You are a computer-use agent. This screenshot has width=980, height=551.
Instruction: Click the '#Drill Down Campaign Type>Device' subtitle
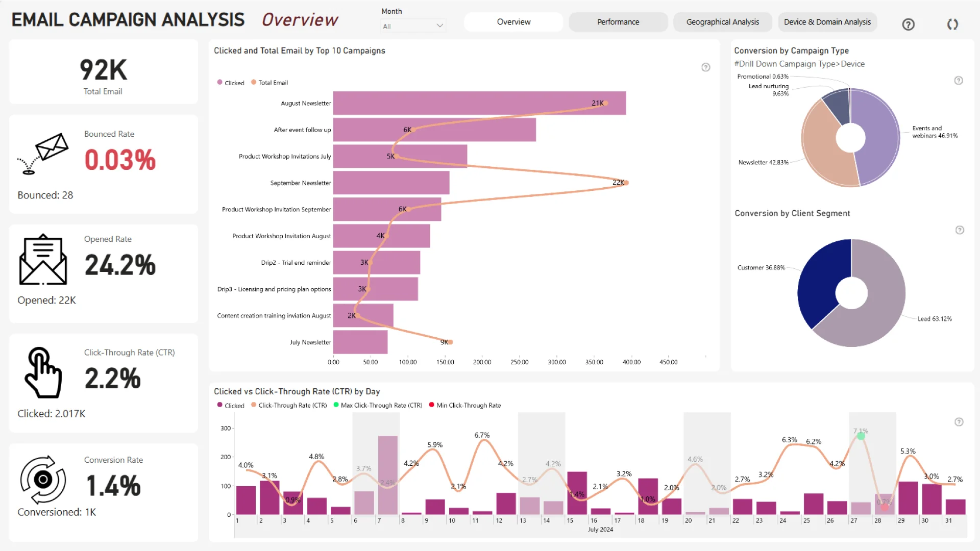799,64
